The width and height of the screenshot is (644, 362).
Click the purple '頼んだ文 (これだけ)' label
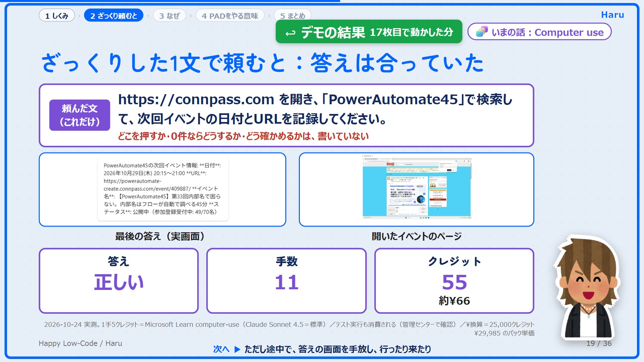(79, 115)
